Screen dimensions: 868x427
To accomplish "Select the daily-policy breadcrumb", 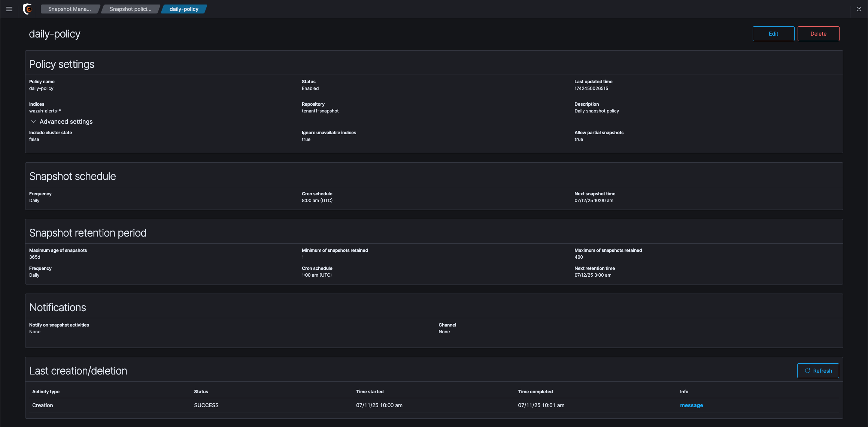I will (183, 9).
